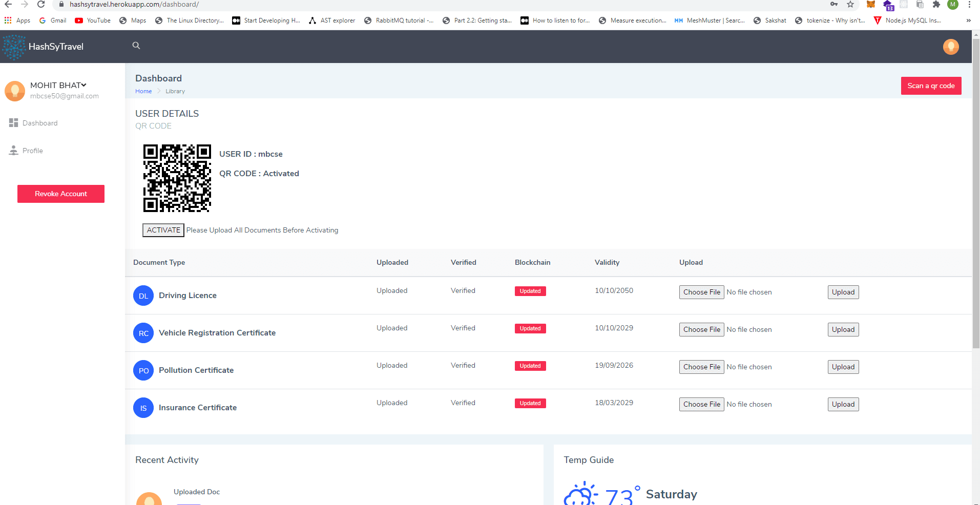The height and width of the screenshot is (505, 980).
Task: Click the blue RC document badge
Action: (143, 333)
